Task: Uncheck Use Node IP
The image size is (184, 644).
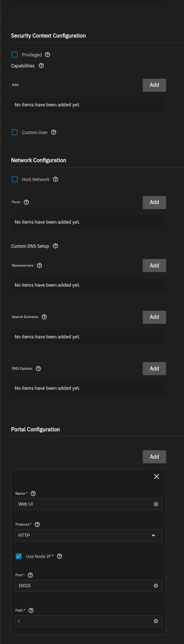Action: [19, 556]
